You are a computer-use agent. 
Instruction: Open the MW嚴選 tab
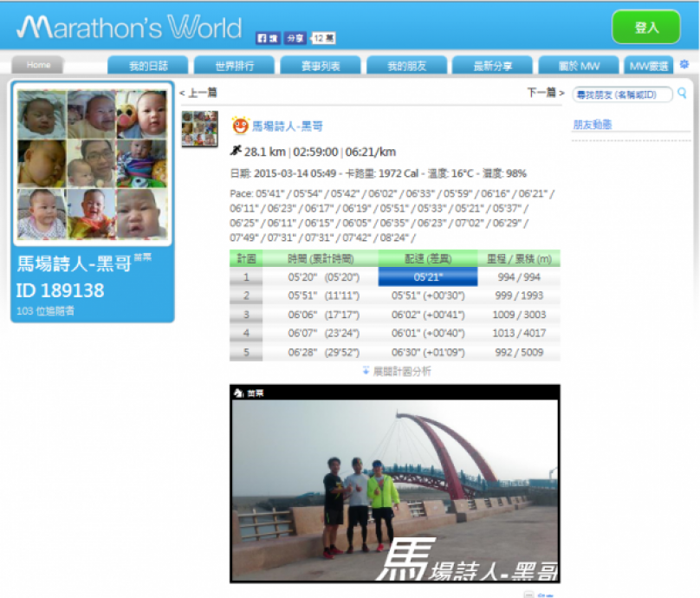coord(649,66)
